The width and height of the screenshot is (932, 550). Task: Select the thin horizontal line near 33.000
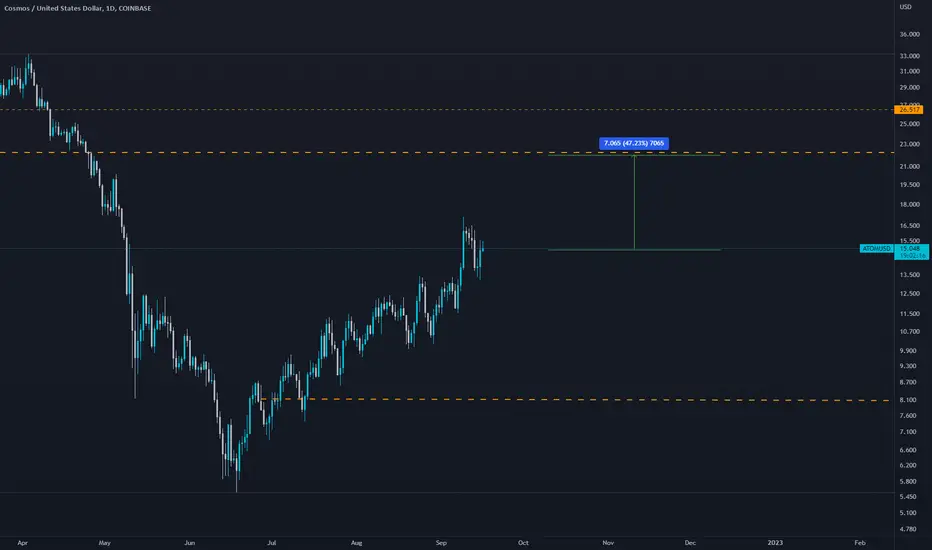click(x=446, y=54)
